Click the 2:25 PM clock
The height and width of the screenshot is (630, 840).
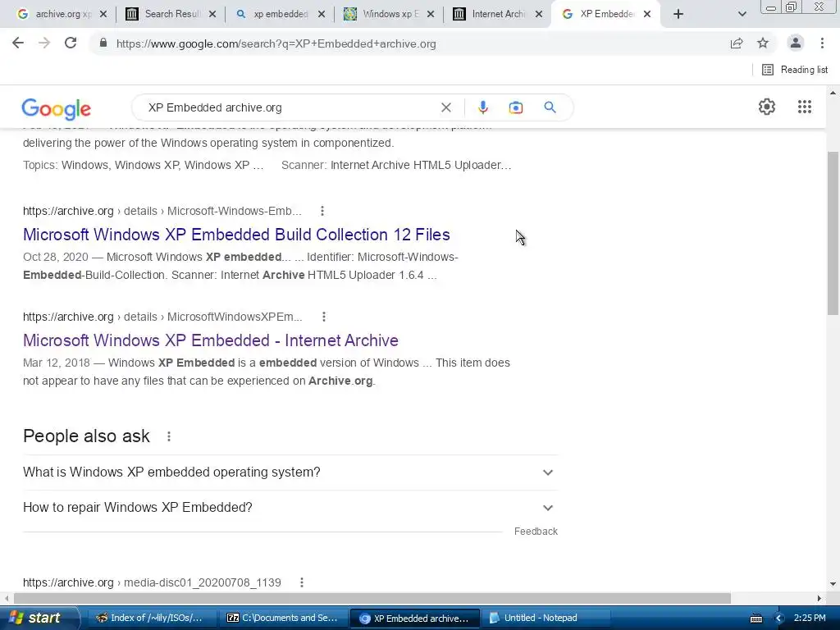[x=810, y=618]
